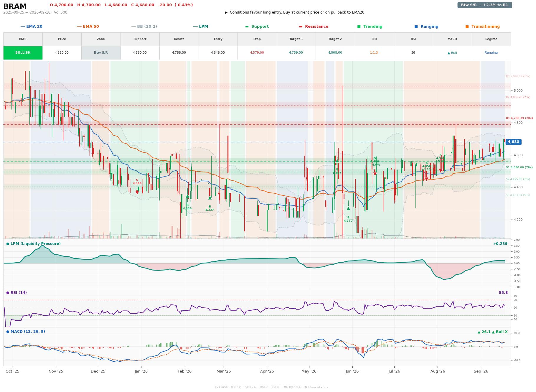Select the R2 4,906.45 (23x) level label
This screenshot has width=536, height=392.
point(518,97)
